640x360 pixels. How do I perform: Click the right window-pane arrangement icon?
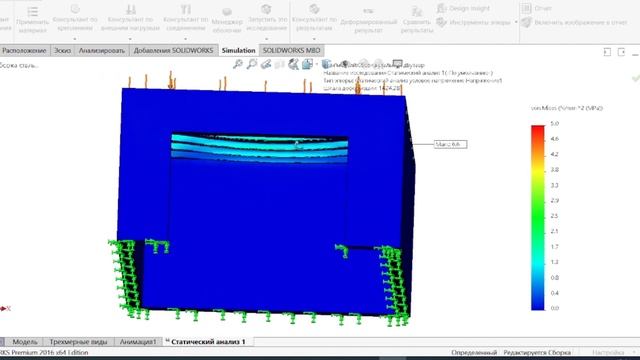(621, 52)
